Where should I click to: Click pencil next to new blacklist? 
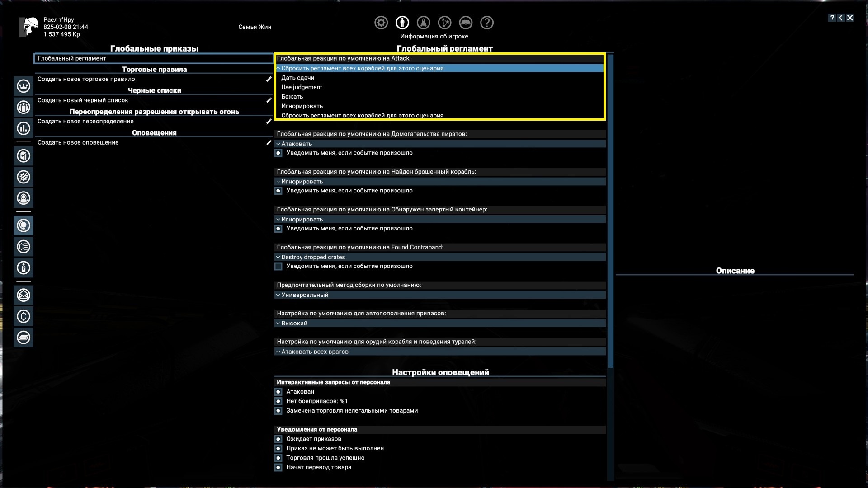tap(269, 100)
